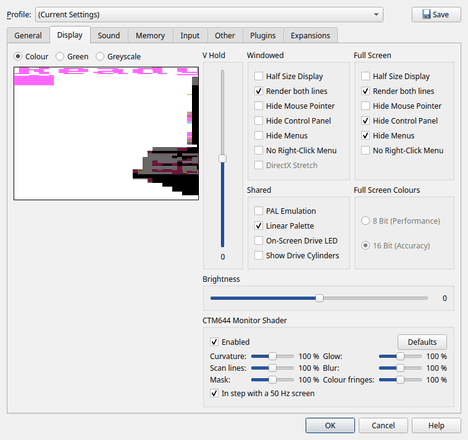Adjust the Scan lines slider
The width and height of the screenshot is (468, 440).
coord(272,368)
